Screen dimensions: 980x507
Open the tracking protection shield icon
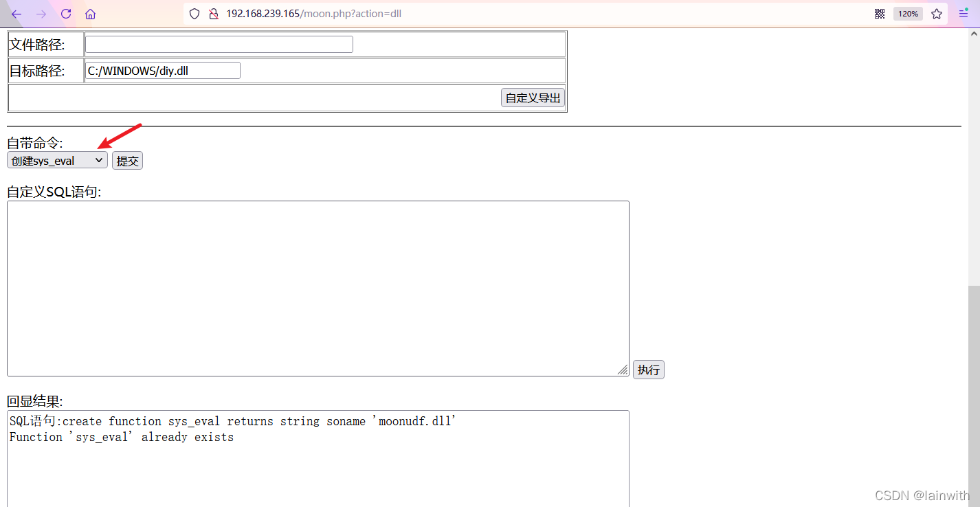[x=194, y=14]
